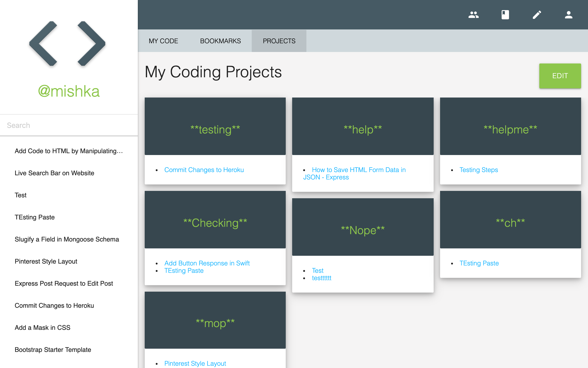Follow the testttttt link in Nope card

(x=322, y=278)
